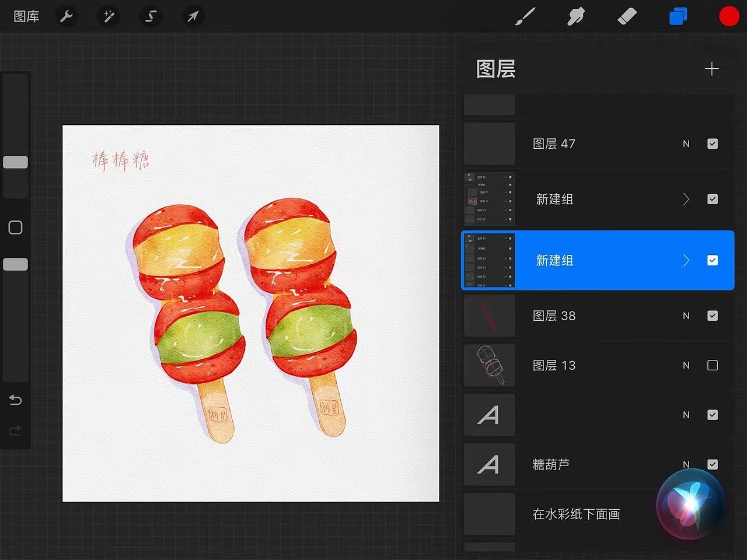Expand the unselected 新建组 group chevron
The image size is (747, 560).
686,199
